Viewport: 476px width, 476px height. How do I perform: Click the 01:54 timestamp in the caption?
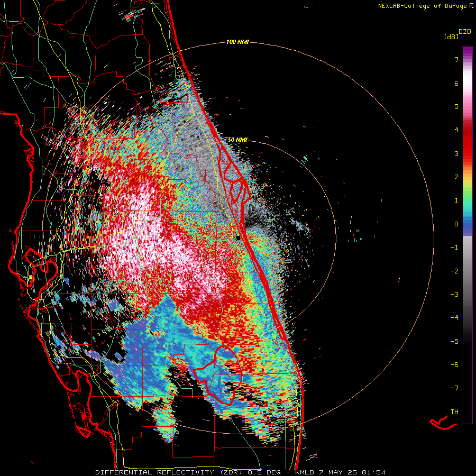(x=374, y=472)
